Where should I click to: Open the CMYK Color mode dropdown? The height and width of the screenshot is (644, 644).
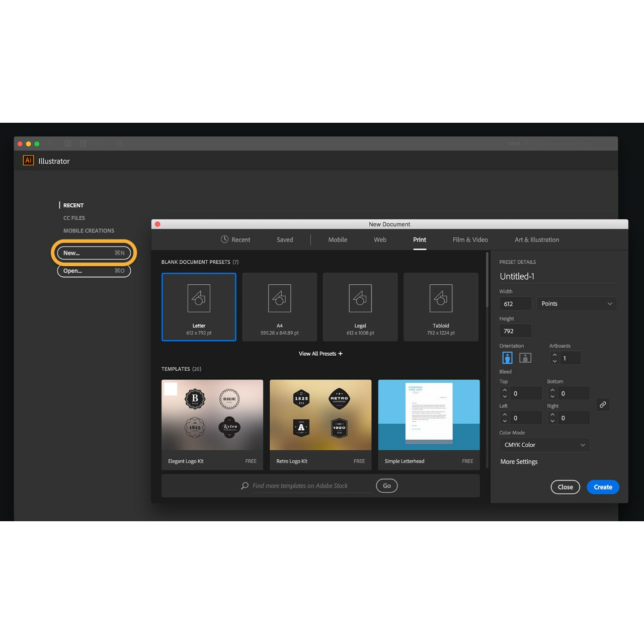[x=544, y=445]
